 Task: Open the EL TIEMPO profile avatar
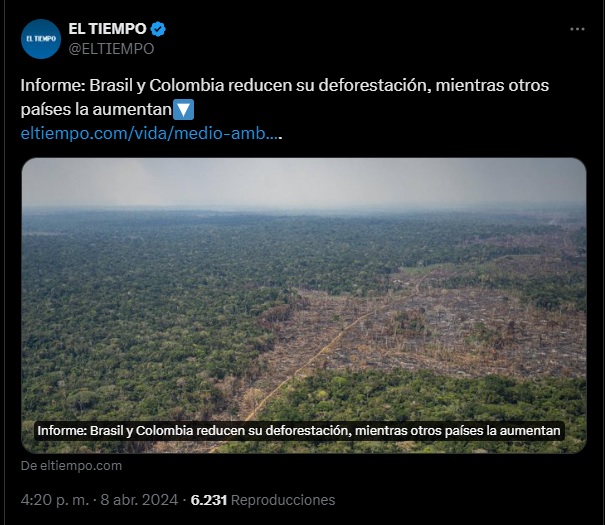(x=41, y=39)
